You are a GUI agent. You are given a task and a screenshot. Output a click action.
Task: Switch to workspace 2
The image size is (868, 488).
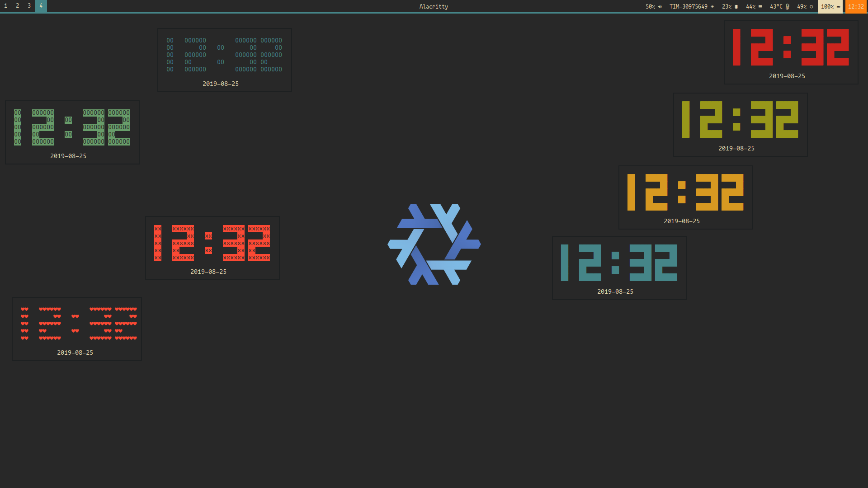click(x=17, y=6)
